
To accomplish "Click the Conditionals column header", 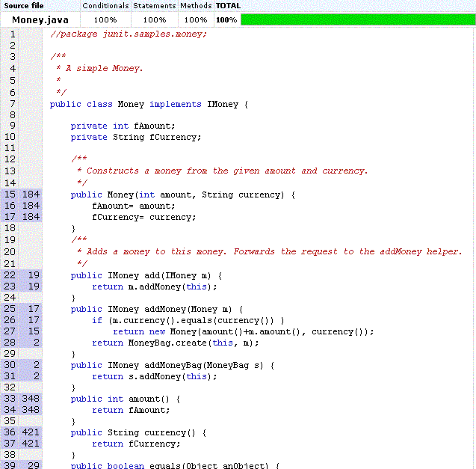I will (x=105, y=6).
